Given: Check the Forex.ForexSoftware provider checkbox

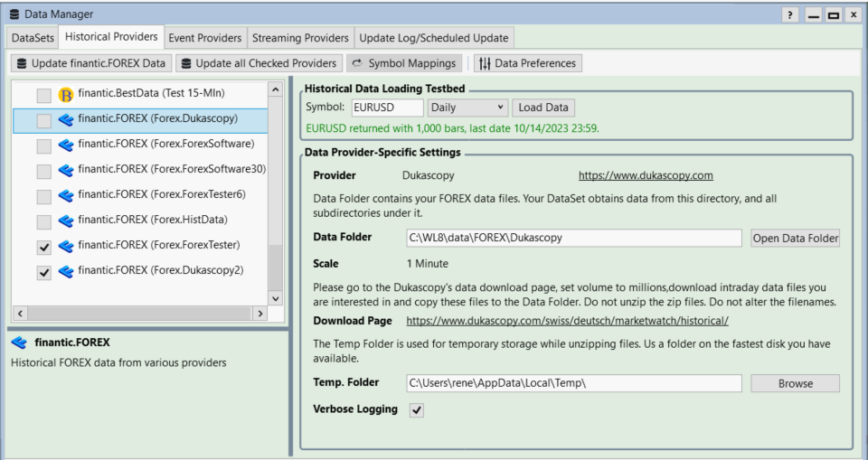Looking at the screenshot, I should [43, 146].
